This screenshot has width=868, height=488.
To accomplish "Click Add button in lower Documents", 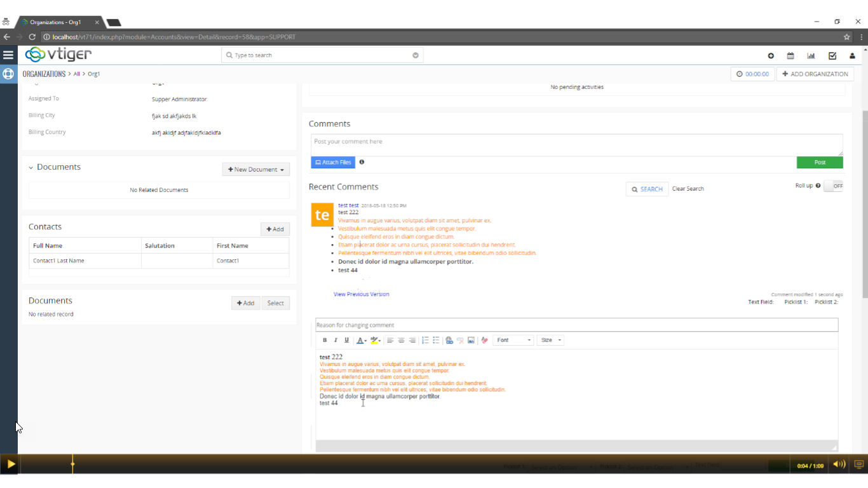I will point(245,303).
